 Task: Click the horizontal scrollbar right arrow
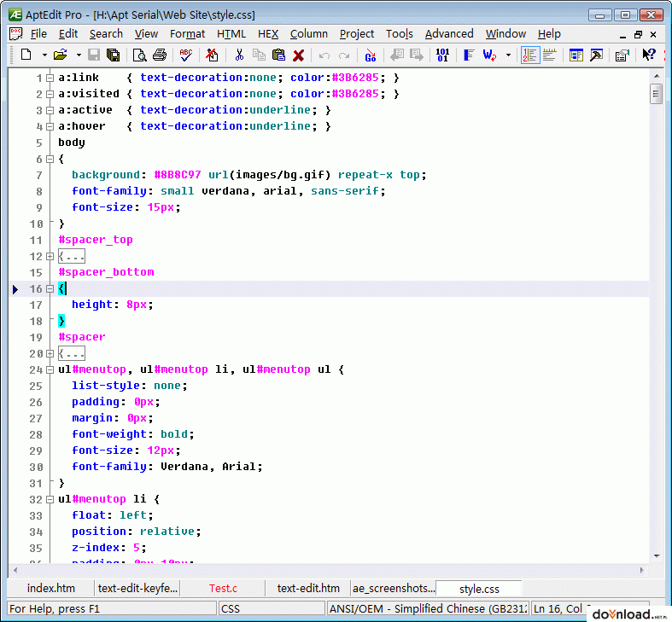(642, 570)
